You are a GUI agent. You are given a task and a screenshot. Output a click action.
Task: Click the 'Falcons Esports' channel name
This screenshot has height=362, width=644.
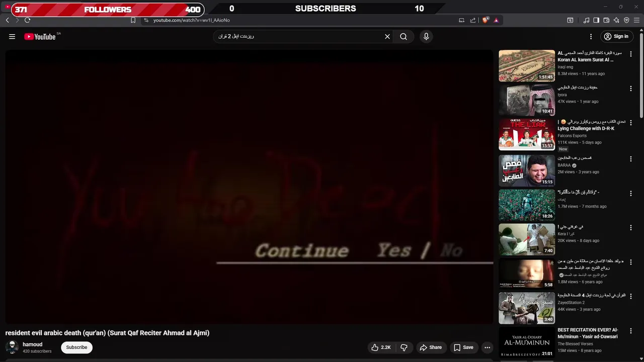(572, 136)
